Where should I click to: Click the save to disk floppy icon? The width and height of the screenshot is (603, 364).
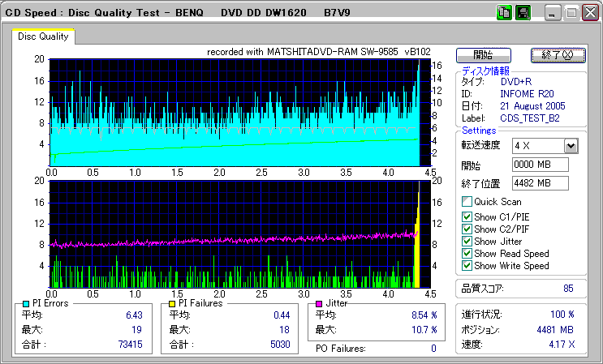(x=523, y=13)
